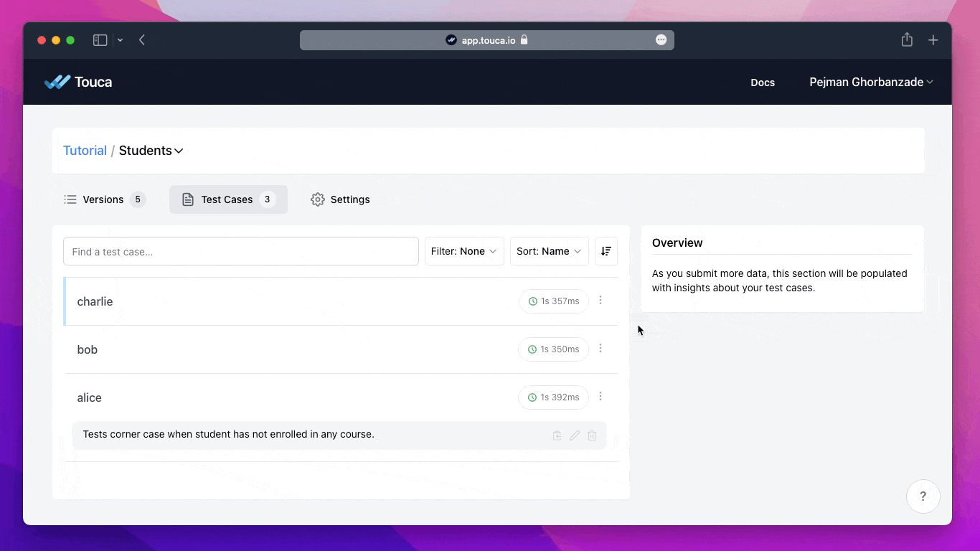Open the help question mark button

coord(923,496)
